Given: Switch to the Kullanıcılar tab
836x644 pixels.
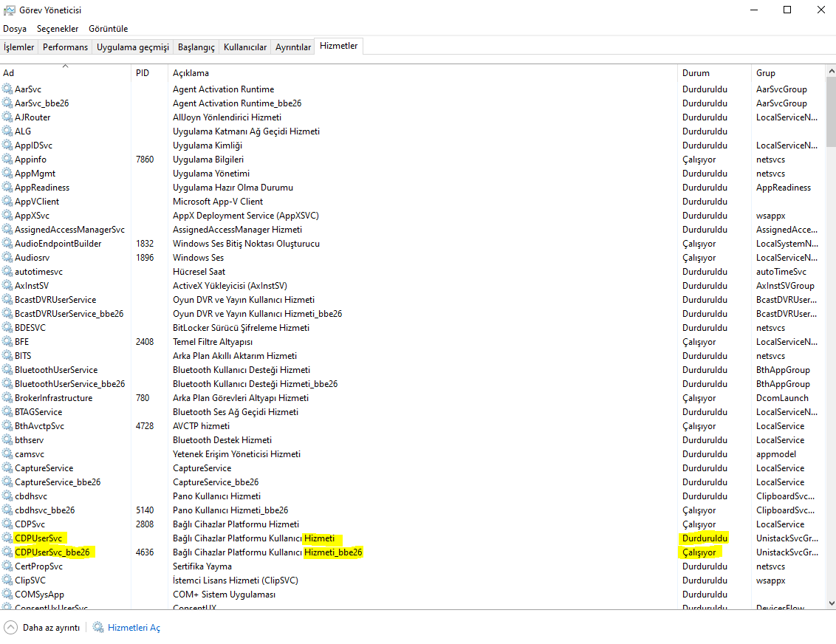Looking at the screenshot, I should pyautogui.click(x=245, y=47).
